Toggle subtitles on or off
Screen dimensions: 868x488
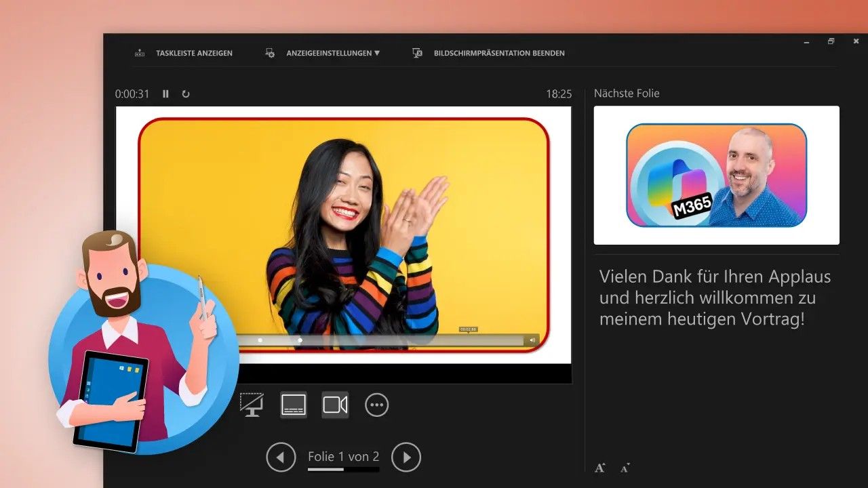pos(294,405)
